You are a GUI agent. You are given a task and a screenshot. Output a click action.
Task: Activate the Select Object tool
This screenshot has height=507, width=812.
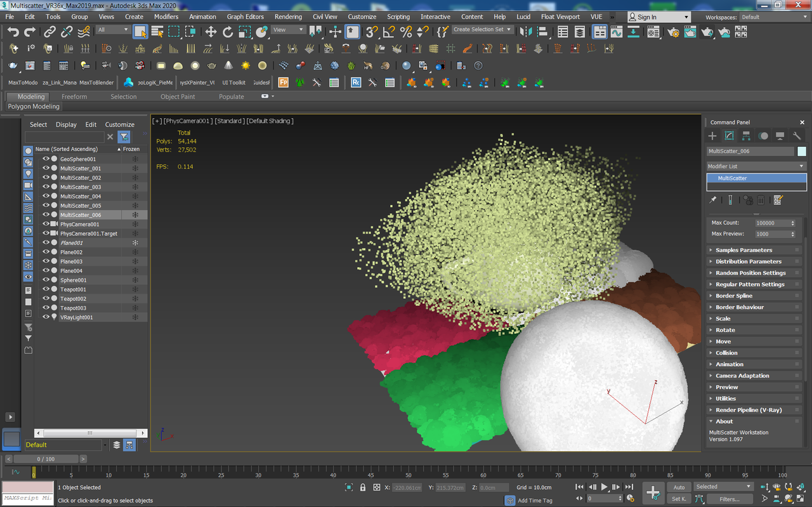[140, 32]
